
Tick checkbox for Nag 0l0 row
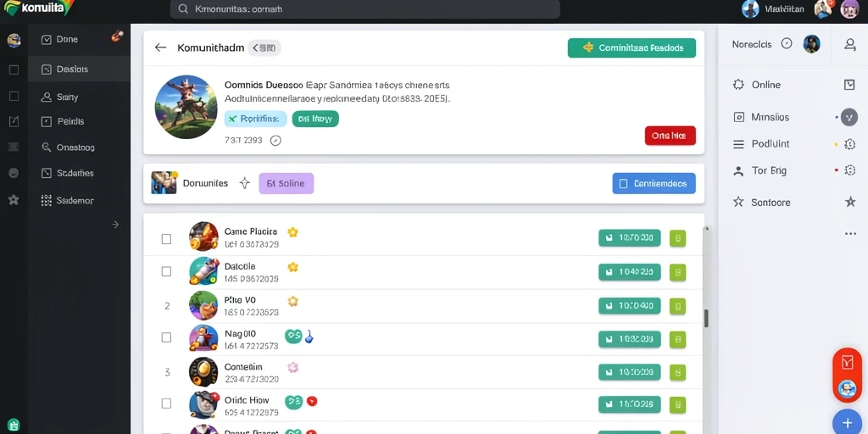coord(166,337)
